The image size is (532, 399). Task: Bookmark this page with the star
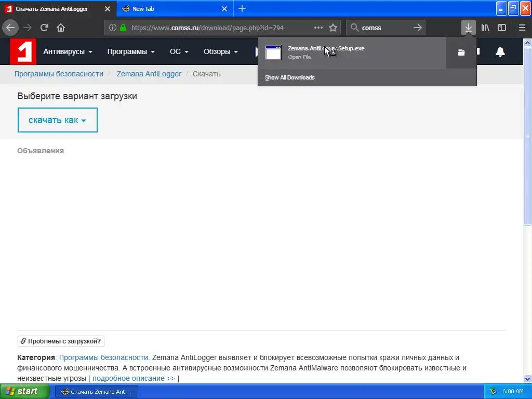(333, 28)
